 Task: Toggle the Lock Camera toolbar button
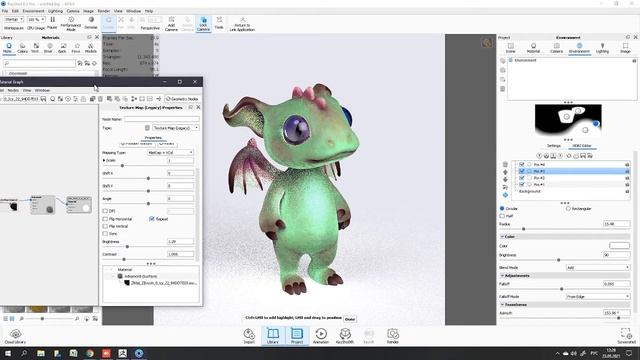(x=203, y=24)
